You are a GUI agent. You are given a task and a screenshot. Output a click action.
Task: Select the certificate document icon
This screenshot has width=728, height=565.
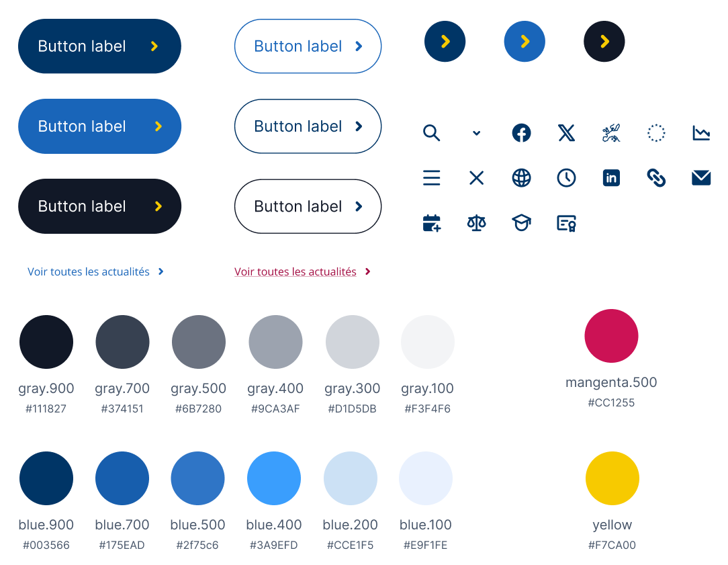coord(566,222)
